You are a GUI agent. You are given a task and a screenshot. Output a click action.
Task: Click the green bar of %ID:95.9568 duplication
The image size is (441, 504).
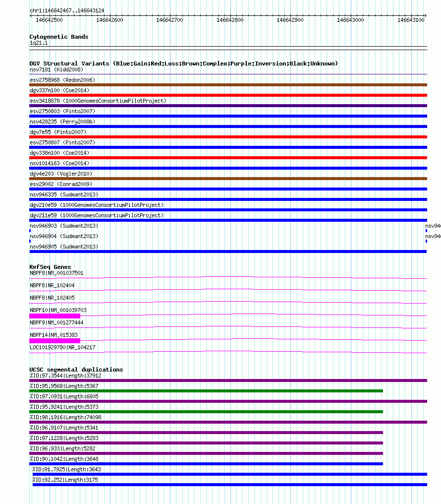point(206,391)
